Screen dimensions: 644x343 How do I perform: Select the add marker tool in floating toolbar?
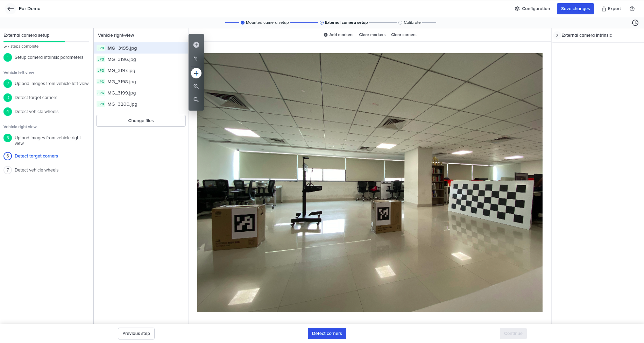click(196, 45)
